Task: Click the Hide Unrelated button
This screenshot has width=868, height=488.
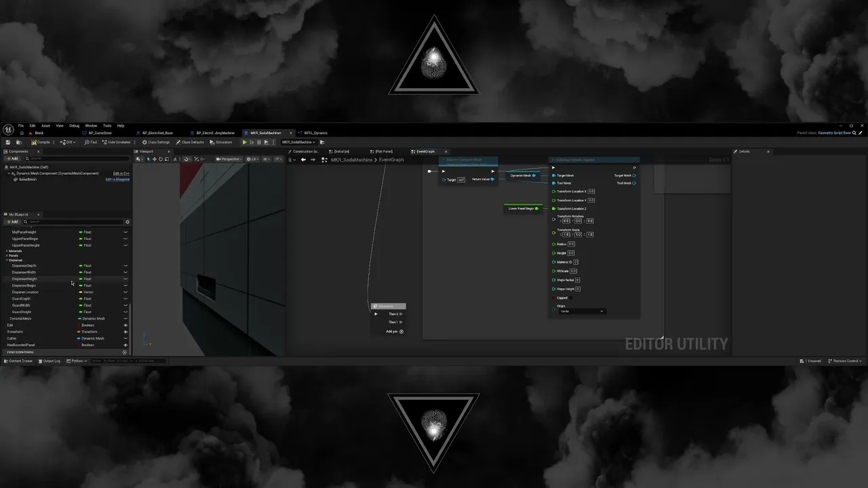Action: coord(116,142)
